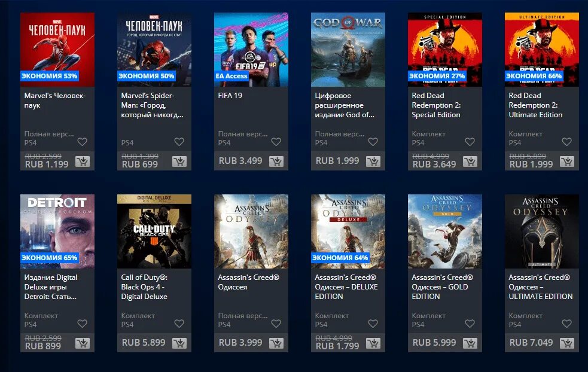Add Marvel's Человек-паук to cart

point(83,161)
